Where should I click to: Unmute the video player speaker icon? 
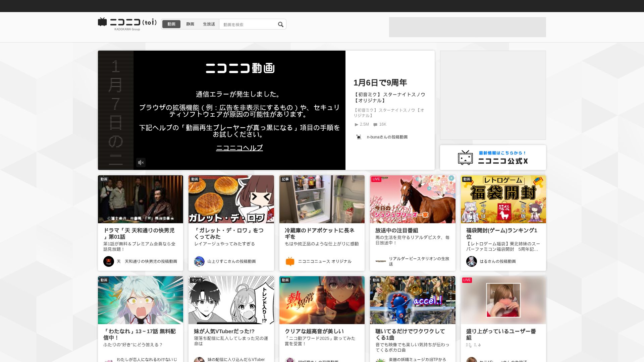141,163
